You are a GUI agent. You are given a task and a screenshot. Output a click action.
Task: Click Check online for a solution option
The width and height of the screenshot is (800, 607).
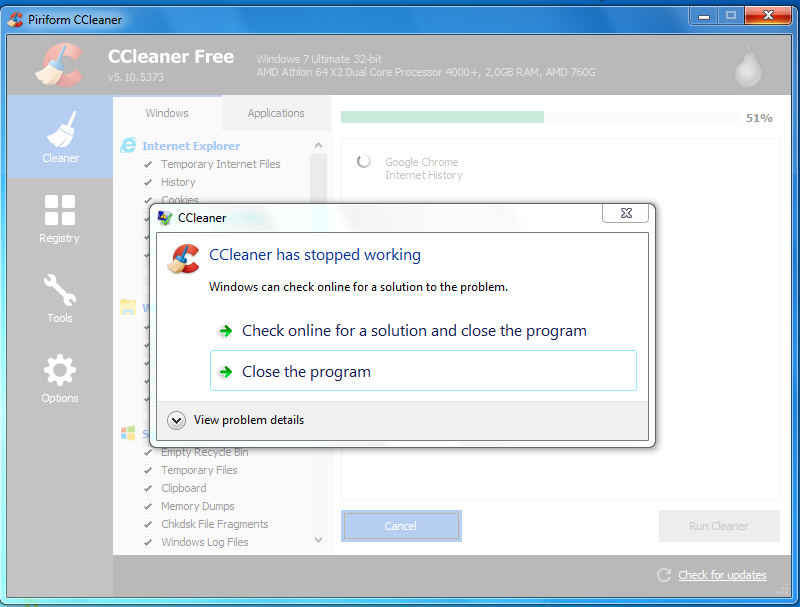click(x=413, y=331)
